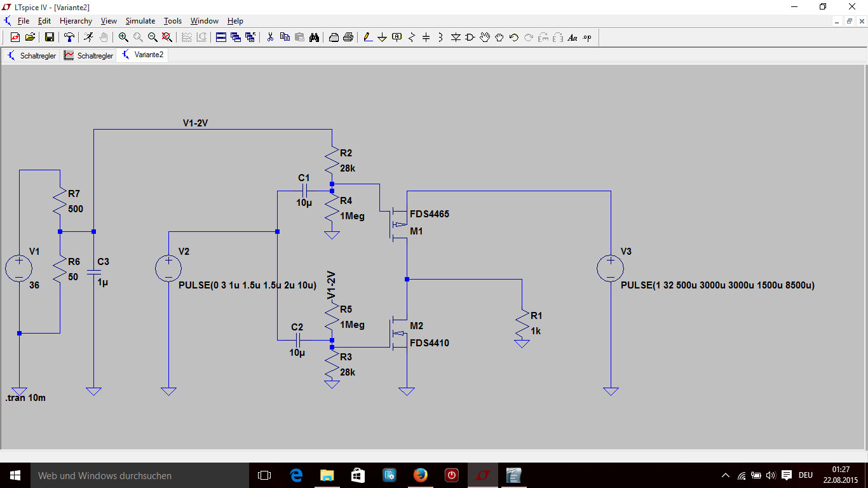868x488 pixels.
Task: Cascade windows toolbar icon
Action: pyautogui.click(x=236, y=37)
